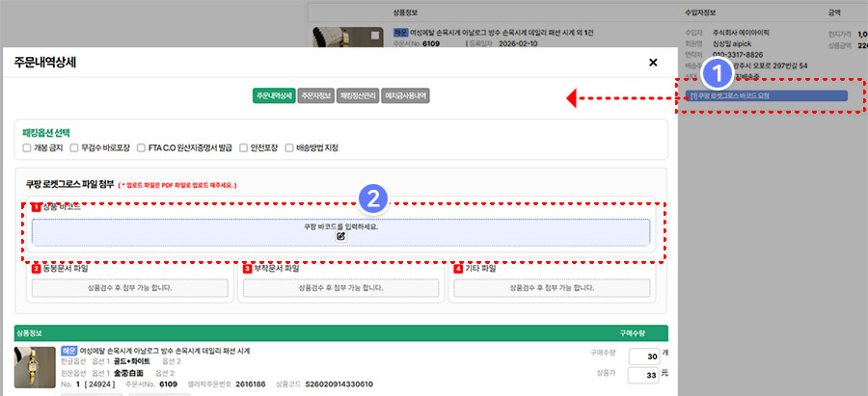
Task: Click the watch product thumbnail in modal
Action: pyautogui.click(x=33, y=367)
